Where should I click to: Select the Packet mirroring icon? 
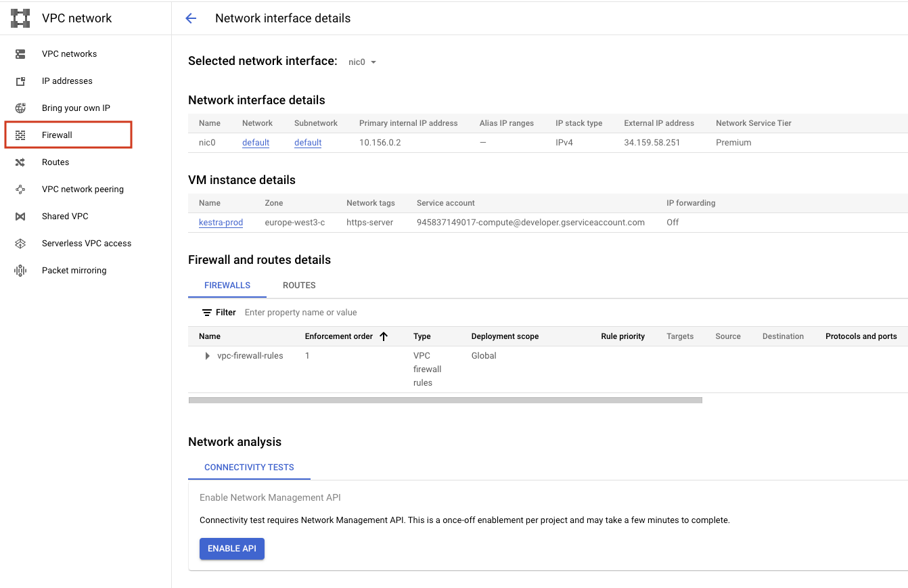click(20, 270)
